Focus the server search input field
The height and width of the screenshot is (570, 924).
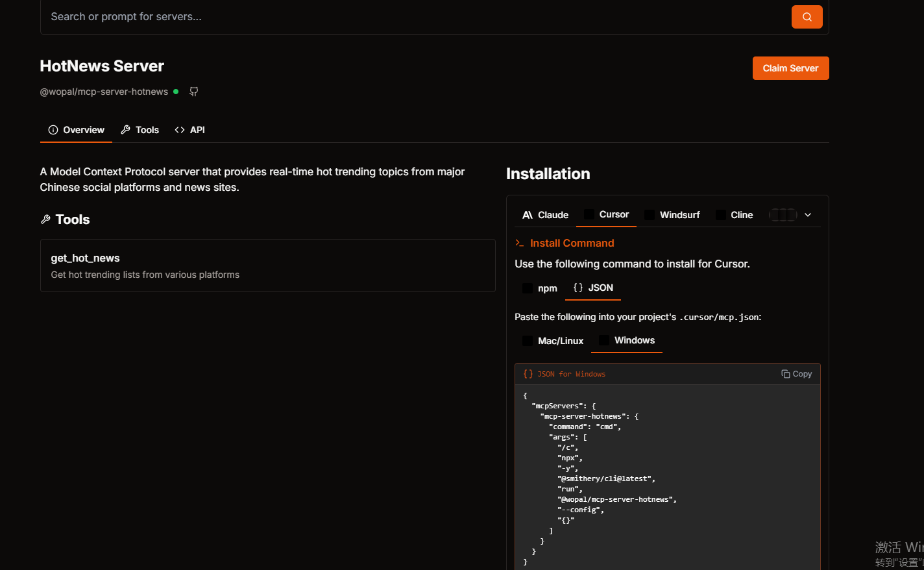click(x=415, y=17)
